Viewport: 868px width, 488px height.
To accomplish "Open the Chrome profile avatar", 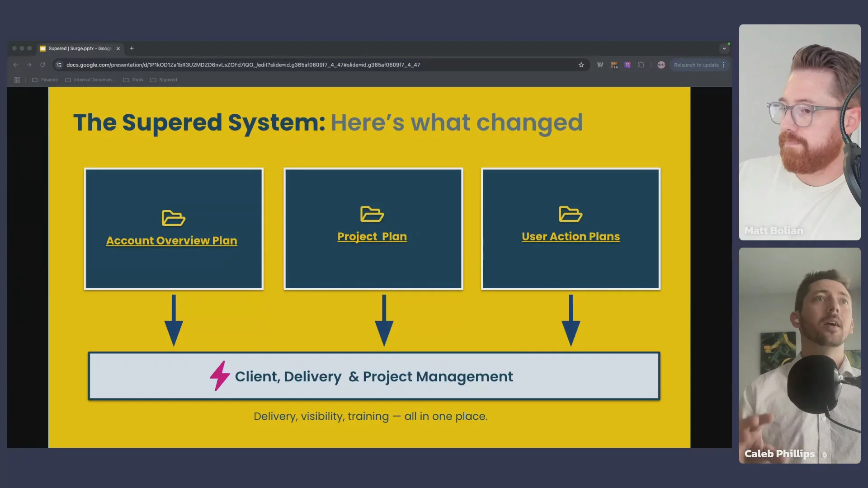I will coord(661,65).
